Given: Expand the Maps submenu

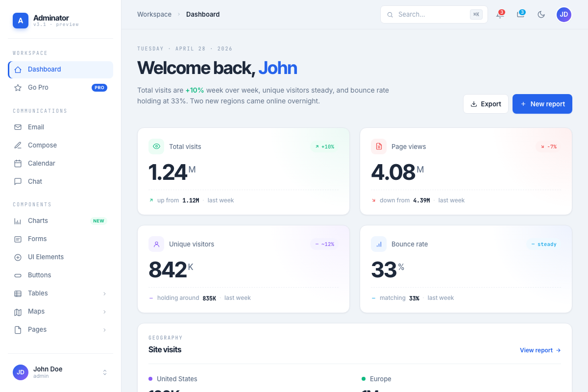Looking at the screenshot, I should (104, 311).
